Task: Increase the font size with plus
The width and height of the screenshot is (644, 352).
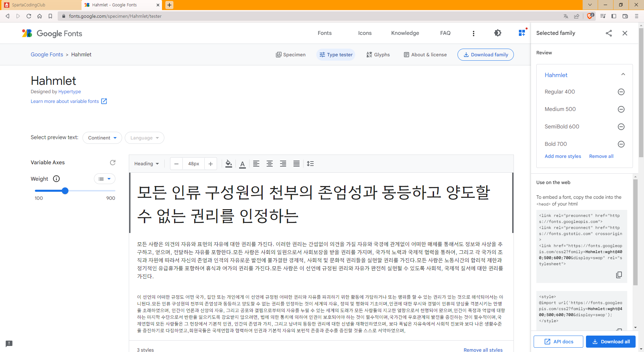Action: pyautogui.click(x=211, y=164)
